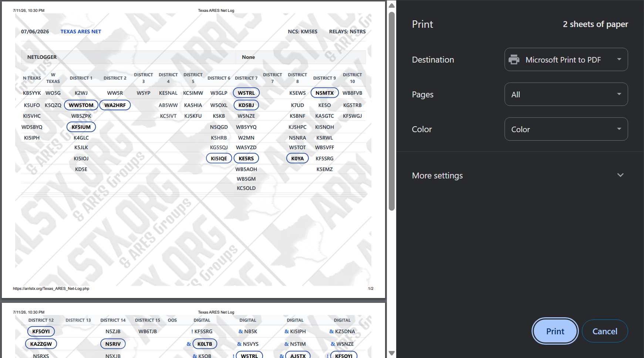Click callsign WD5BYQ in the preview
644x358 pixels.
[x=32, y=127]
